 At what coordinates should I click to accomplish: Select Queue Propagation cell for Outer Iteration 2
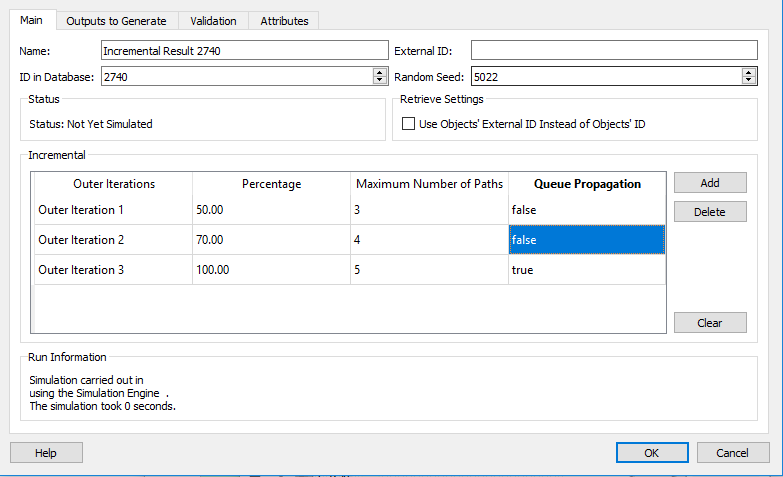587,240
